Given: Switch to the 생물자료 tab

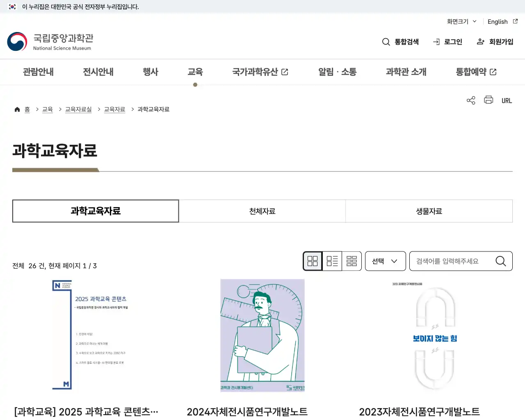Looking at the screenshot, I should click(429, 211).
